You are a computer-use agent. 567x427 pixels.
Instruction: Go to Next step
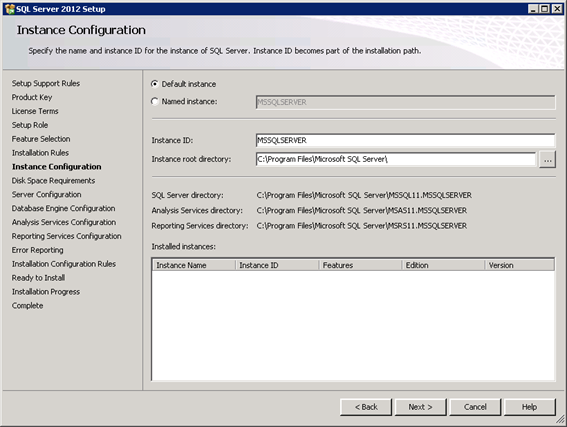421,407
